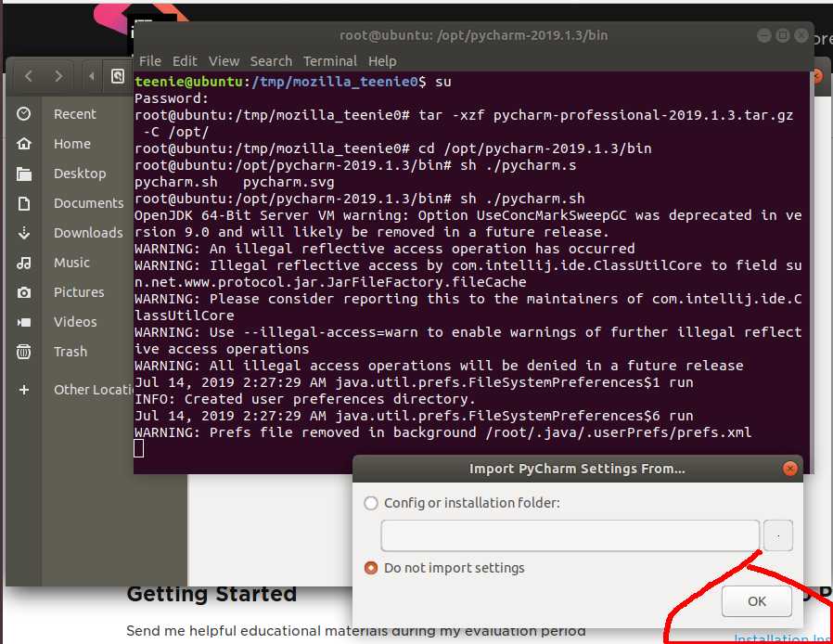Click the Downloads arrow icon in sidebar

click(x=24, y=233)
